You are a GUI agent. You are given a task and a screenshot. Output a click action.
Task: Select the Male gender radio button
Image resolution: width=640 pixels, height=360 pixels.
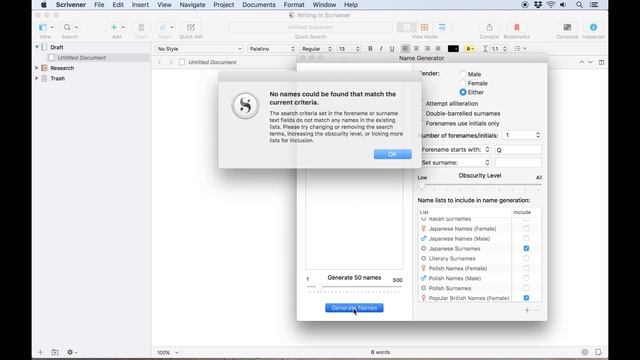coord(462,74)
